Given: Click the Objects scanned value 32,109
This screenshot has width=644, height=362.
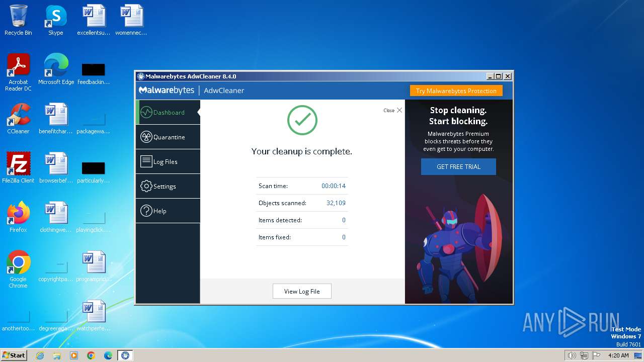Looking at the screenshot, I should tap(336, 203).
